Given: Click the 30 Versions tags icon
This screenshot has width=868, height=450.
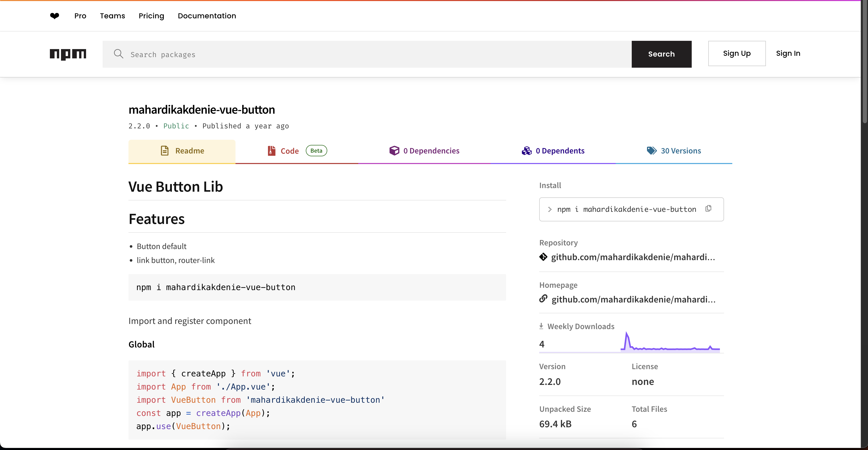Looking at the screenshot, I should (x=651, y=151).
